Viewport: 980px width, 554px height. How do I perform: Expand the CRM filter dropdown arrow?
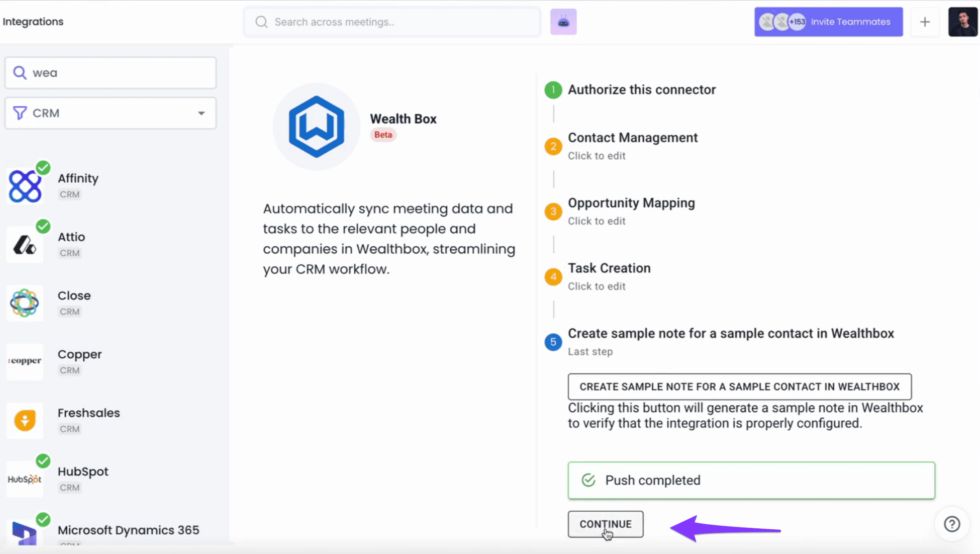pyautogui.click(x=201, y=113)
